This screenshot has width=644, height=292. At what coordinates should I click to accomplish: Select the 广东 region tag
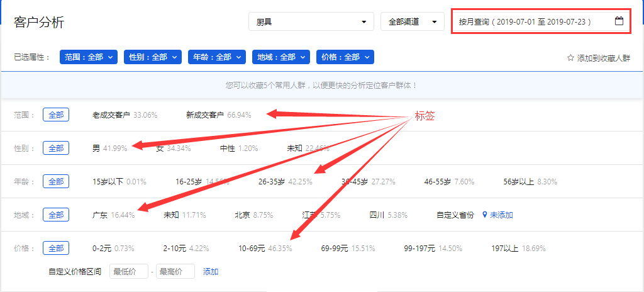(113, 215)
